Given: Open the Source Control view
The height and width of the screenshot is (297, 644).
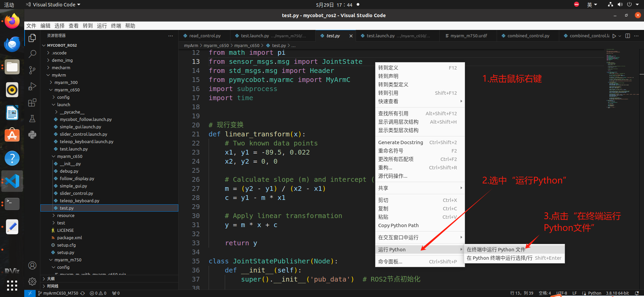Looking at the screenshot, I should tap(32, 70).
